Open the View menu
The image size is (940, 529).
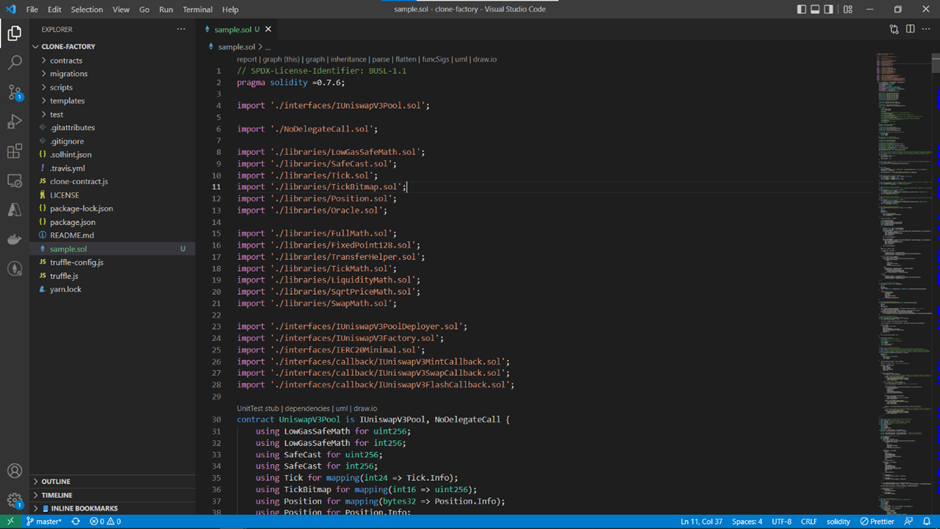121,9
